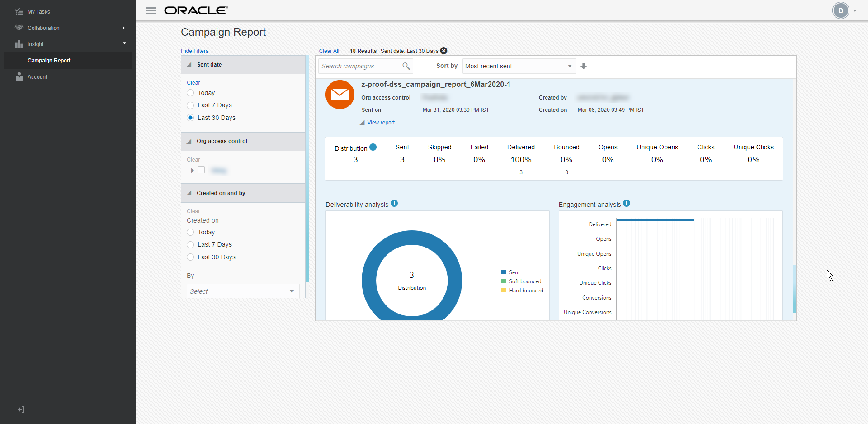The image size is (868, 424).
Task: Select the Account icon in sidebar
Action: (x=19, y=76)
